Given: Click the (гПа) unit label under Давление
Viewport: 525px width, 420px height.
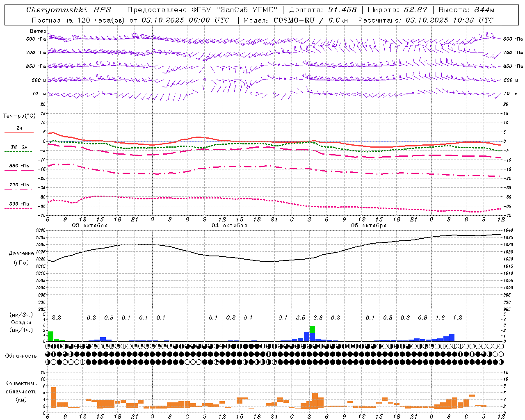Looking at the screenshot, I should pos(21,262).
